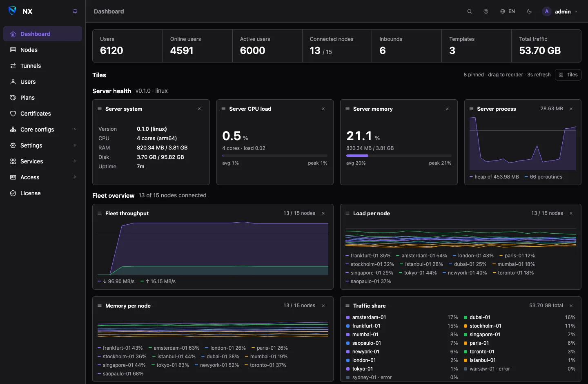
Task: Click the Total traffic 53.70 GB card
Action: (546, 46)
